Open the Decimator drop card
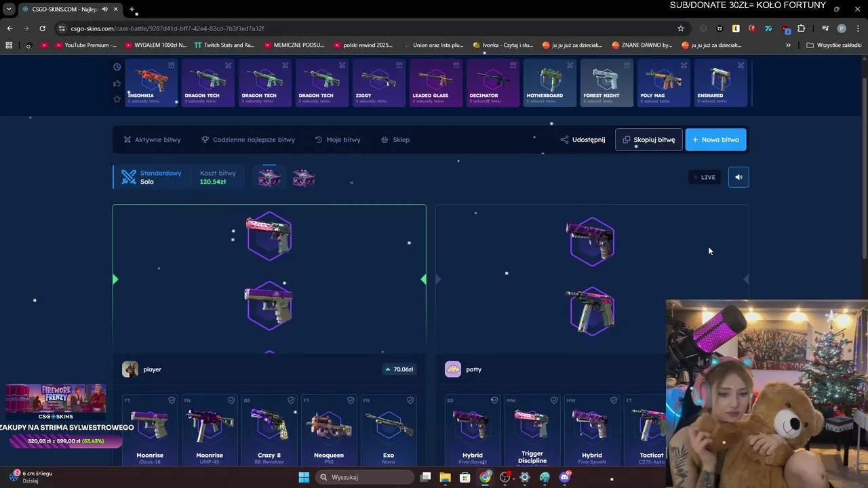The height and width of the screenshot is (488, 868). [x=492, y=83]
